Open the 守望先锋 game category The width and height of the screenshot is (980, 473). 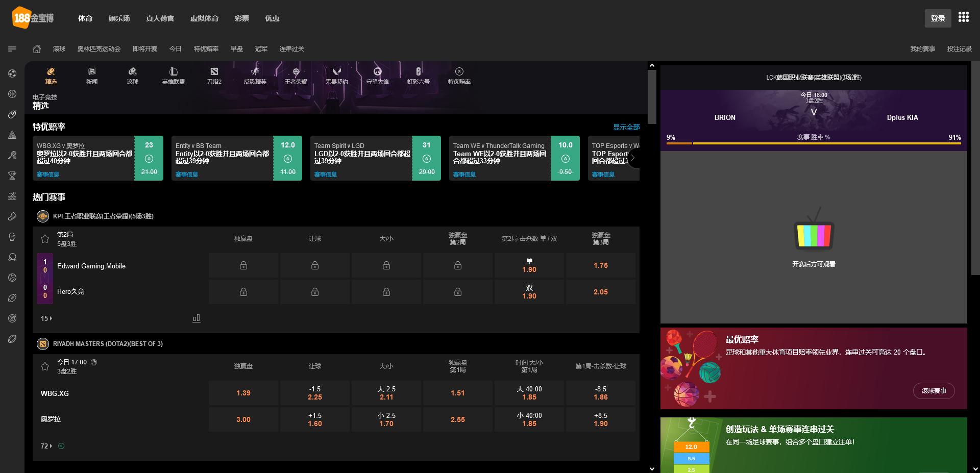tap(378, 76)
